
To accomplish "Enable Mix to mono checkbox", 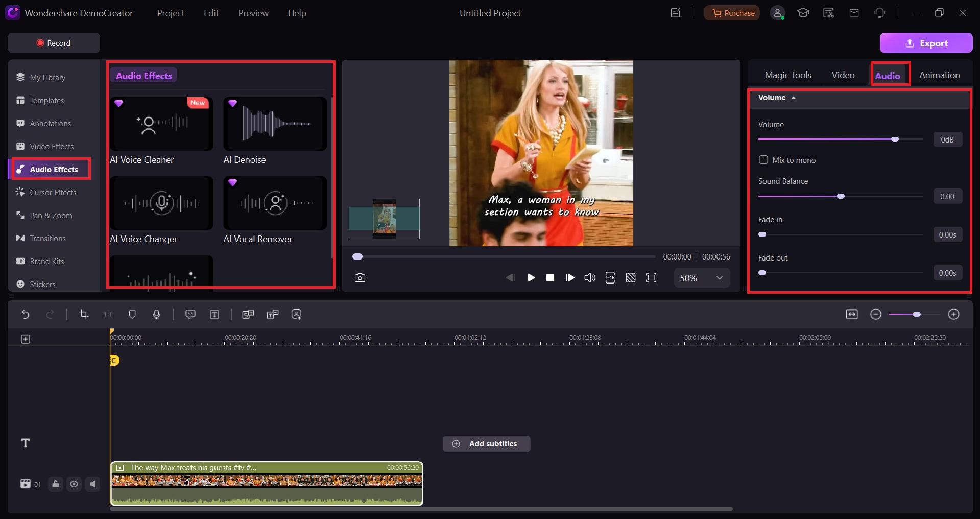I will [x=763, y=160].
